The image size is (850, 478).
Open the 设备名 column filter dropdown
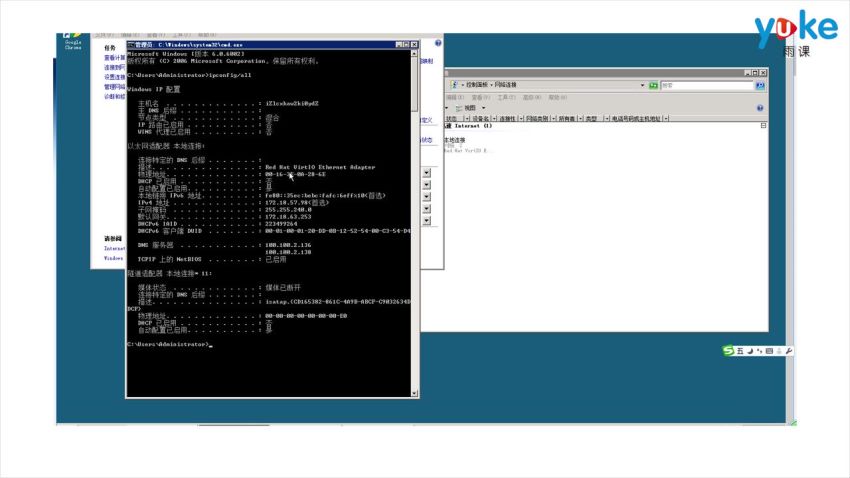pyautogui.click(x=494, y=118)
